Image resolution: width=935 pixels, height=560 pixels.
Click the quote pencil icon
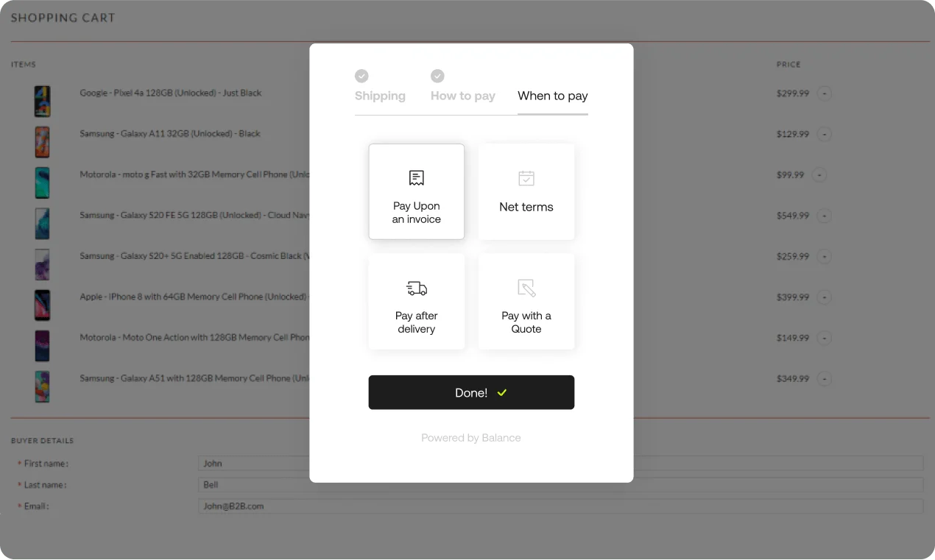(x=526, y=288)
